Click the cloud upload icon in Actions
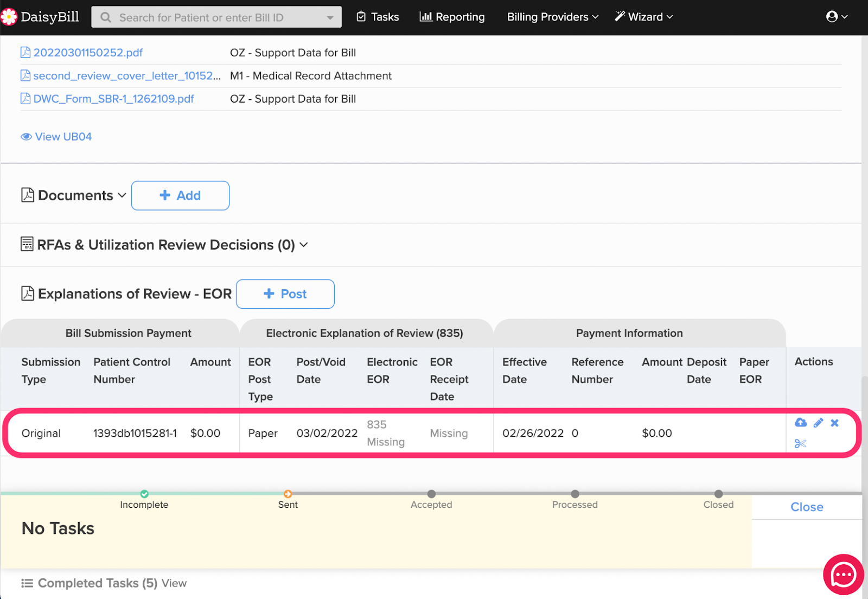 pyautogui.click(x=801, y=423)
